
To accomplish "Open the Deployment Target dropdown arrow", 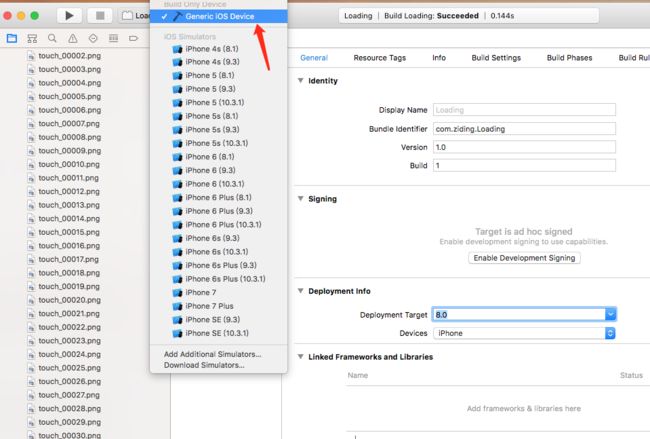I will (x=610, y=315).
